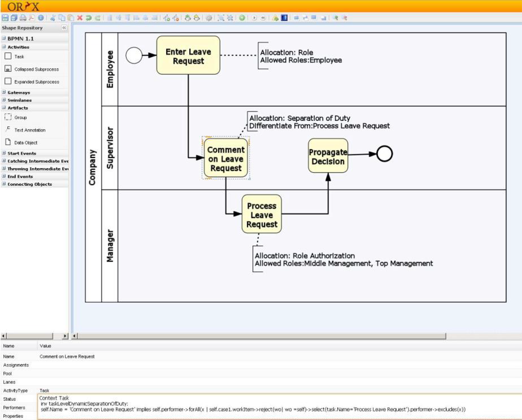
Task: Click the Pool property row
Action: [x=261, y=374]
